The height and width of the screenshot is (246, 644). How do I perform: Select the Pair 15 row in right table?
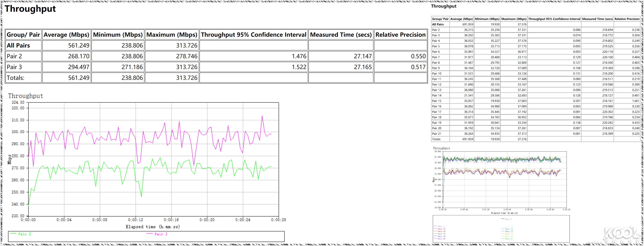437,101
